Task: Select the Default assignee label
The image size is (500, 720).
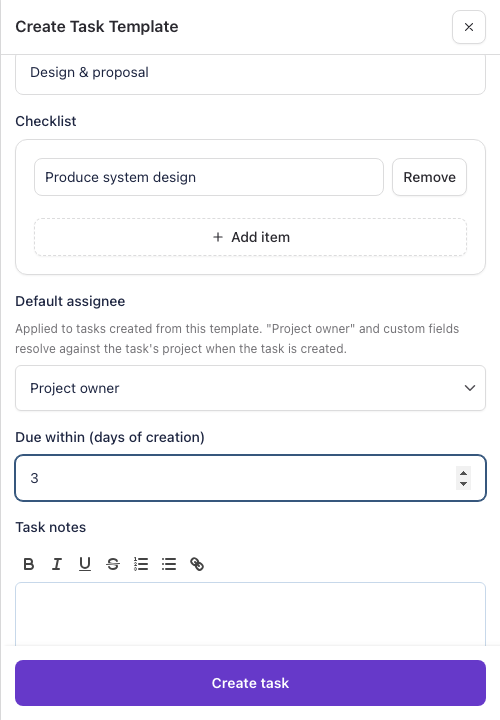Action: (70, 301)
